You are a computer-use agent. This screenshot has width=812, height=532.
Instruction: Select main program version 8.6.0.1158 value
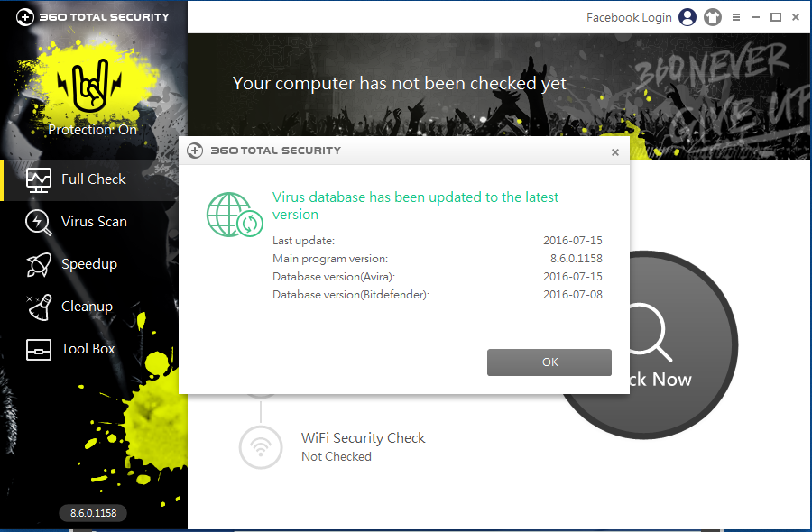click(576, 258)
